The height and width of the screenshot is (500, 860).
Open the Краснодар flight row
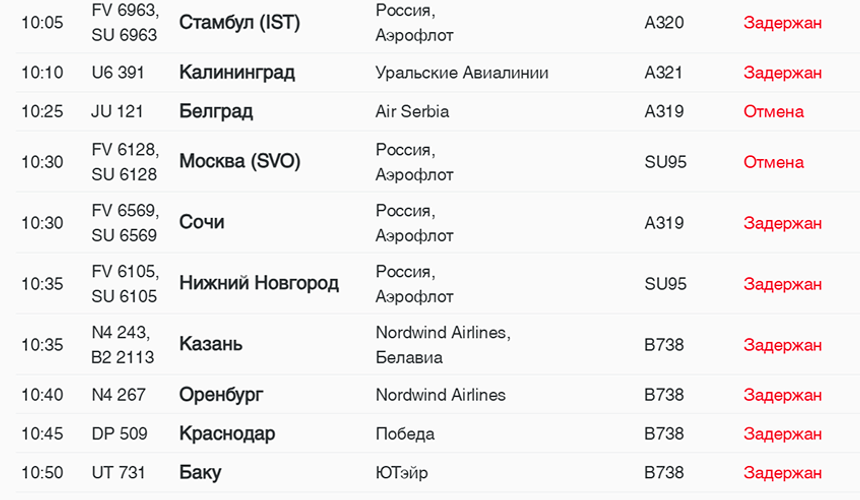(x=227, y=434)
